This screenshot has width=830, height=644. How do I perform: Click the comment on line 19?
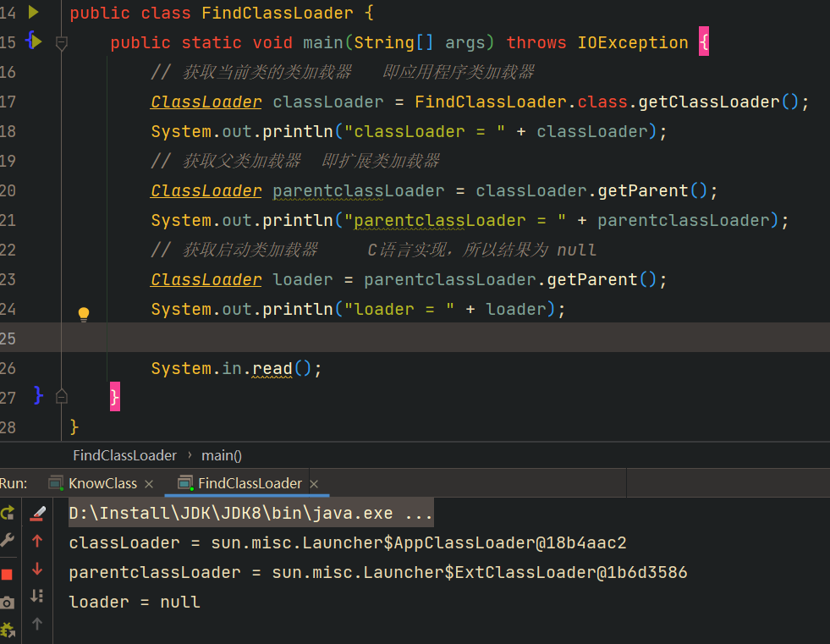point(294,161)
